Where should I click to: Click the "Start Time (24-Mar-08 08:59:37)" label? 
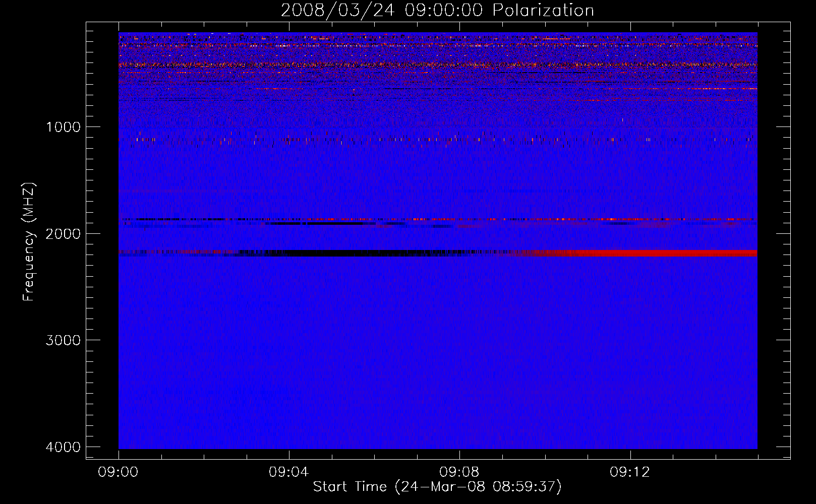point(437,487)
